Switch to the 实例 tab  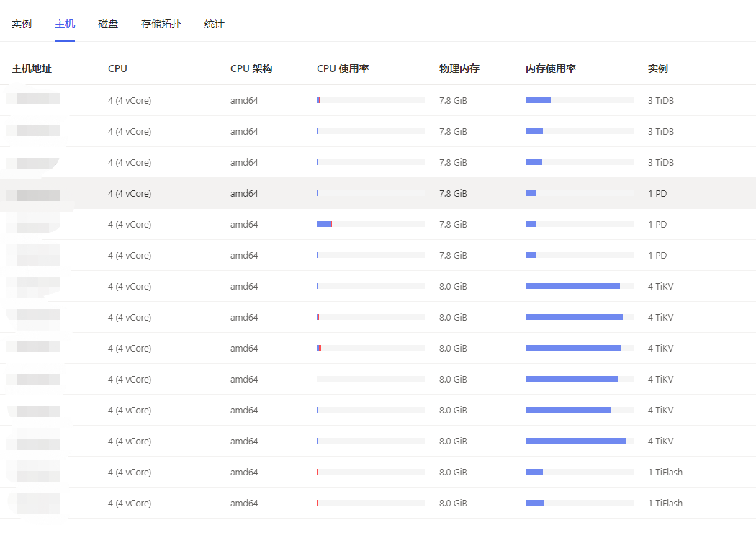pyautogui.click(x=22, y=24)
